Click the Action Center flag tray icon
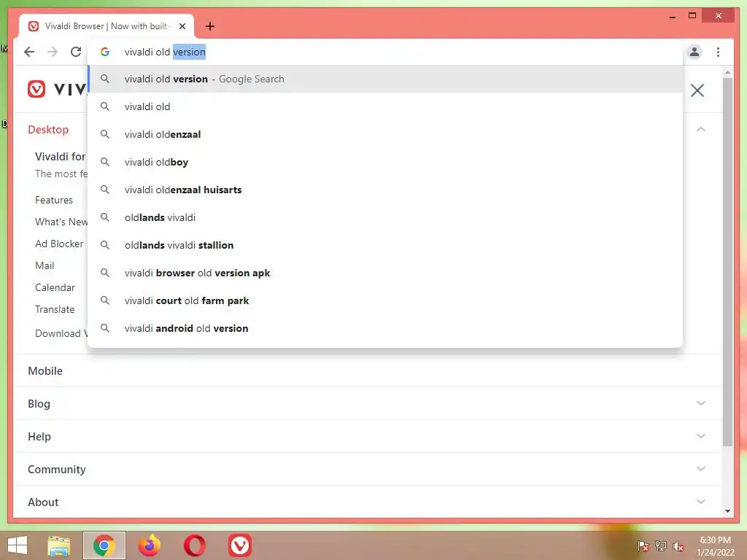The height and width of the screenshot is (560, 747). click(643, 546)
